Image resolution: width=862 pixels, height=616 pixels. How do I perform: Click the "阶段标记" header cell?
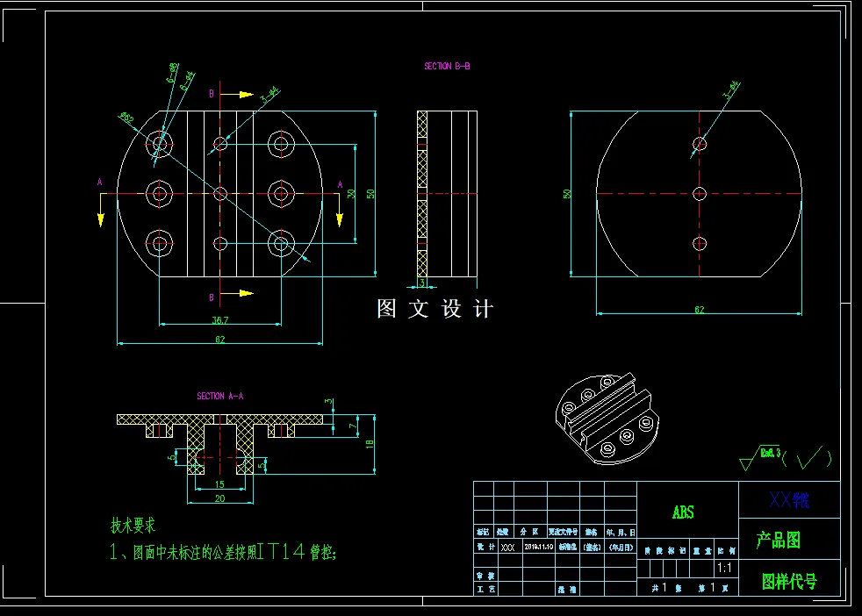click(664, 550)
